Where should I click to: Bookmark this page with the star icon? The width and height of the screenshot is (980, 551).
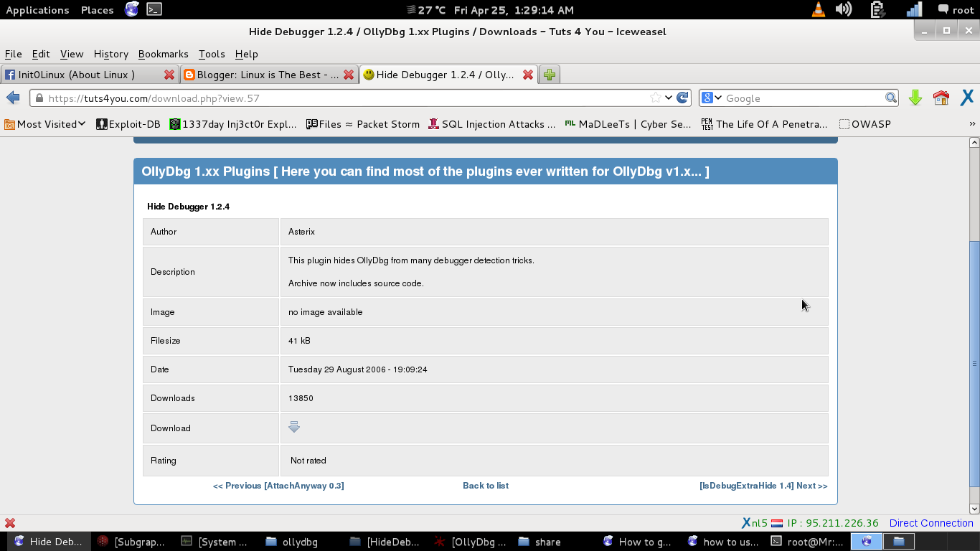(655, 98)
